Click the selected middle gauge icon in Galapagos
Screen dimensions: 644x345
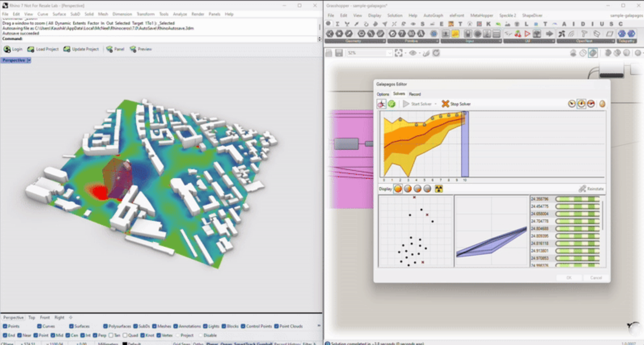coord(581,104)
